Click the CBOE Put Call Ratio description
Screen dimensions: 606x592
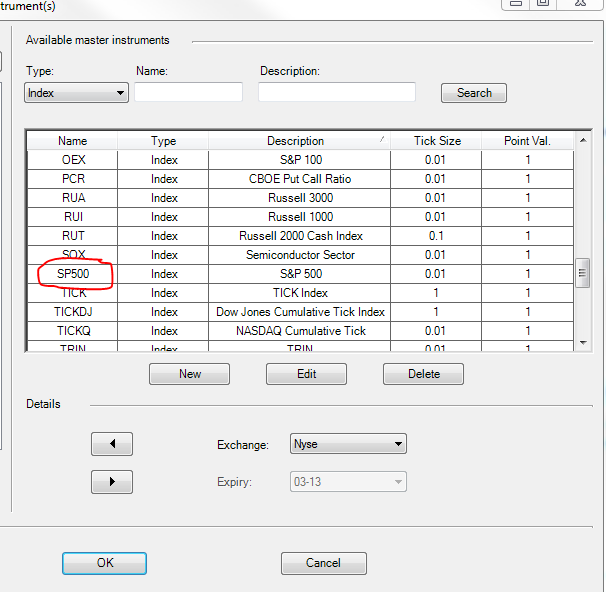(300, 179)
